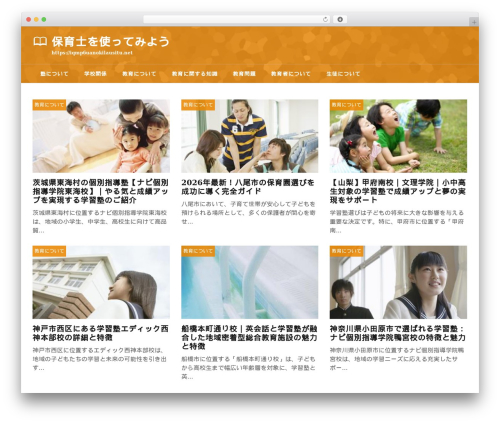The height and width of the screenshot is (423, 500).
Task: Click category tag on 八尾市 article
Action: (x=198, y=105)
